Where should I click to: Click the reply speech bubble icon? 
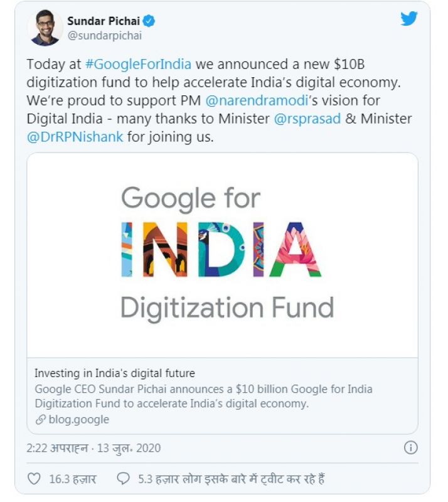point(124,479)
